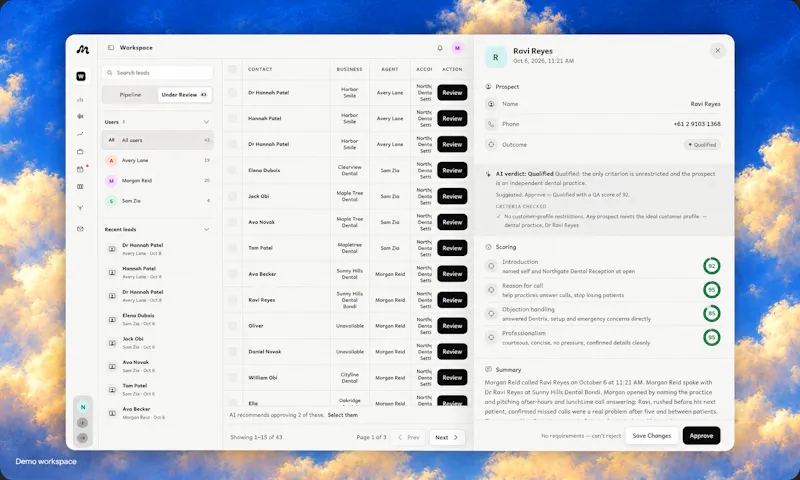Click Review button for Ravi Reyes
The height and width of the screenshot is (480, 800).
[452, 300]
